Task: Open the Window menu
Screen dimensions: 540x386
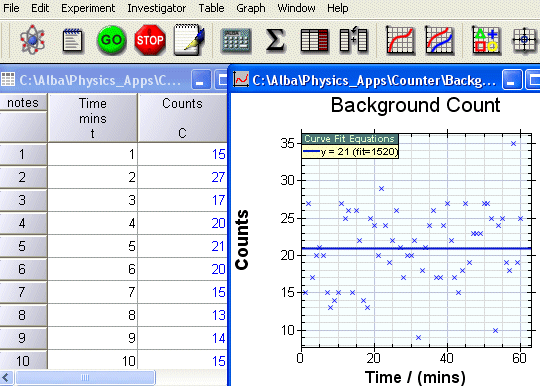Action: [297, 8]
